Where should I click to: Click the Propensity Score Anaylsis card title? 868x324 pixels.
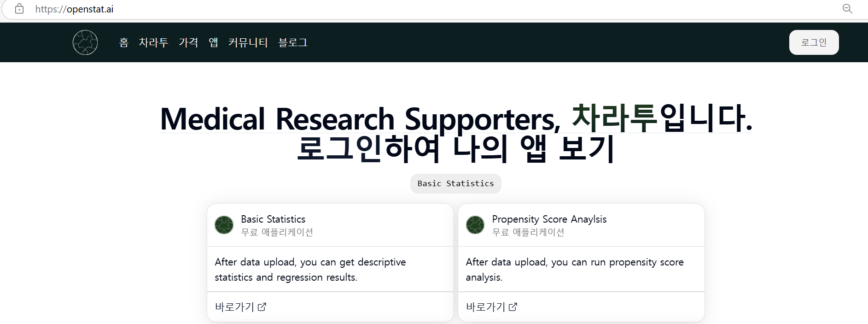[x=549, y=219]
